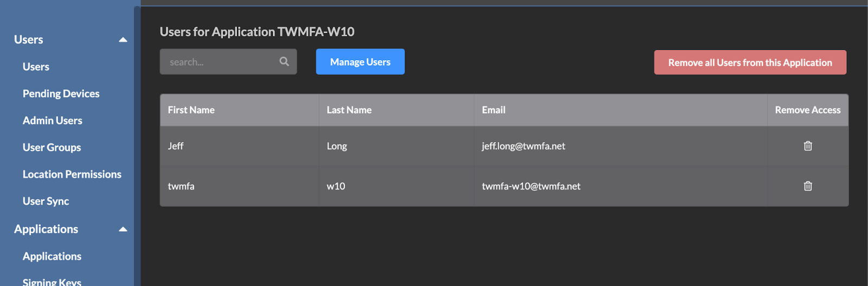Focus the user search field
868x286 pixels.
[228, 62]
